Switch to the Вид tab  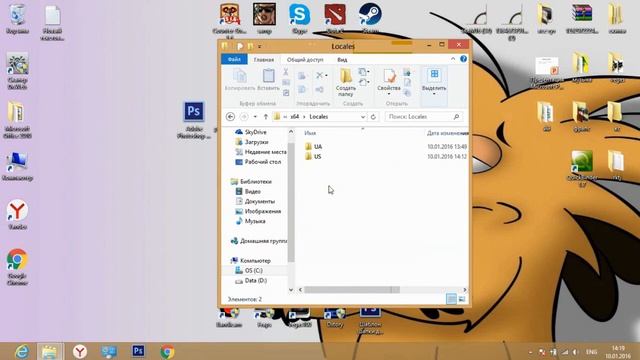click(342, 60)
